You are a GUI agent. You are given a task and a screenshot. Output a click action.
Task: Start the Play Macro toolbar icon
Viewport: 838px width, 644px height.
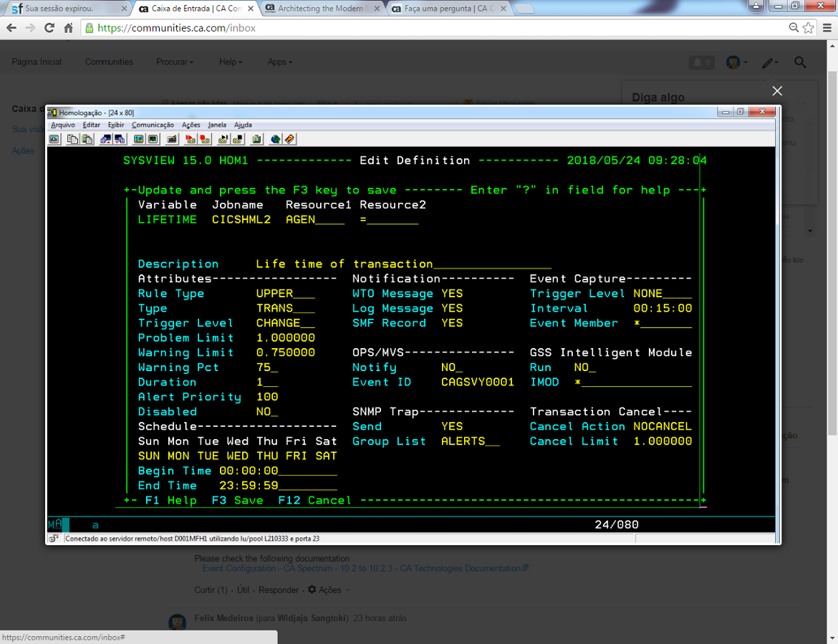click(x=223, y=139)
